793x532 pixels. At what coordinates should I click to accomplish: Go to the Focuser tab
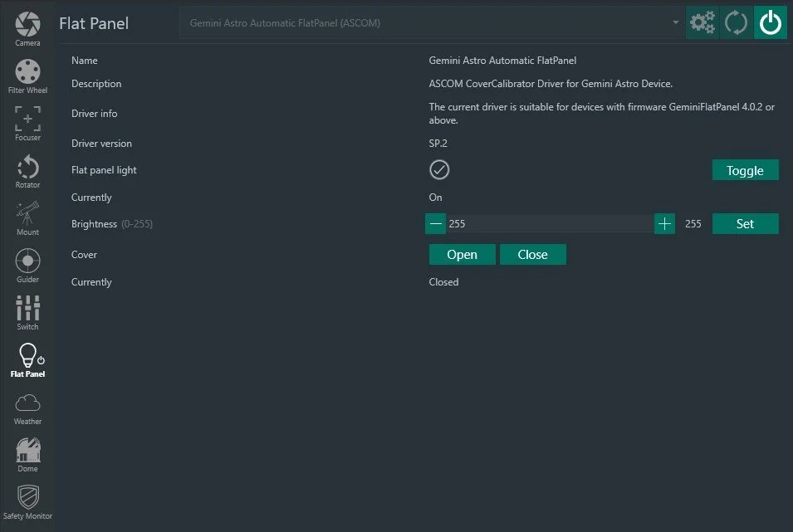click(x=27, y=124)
